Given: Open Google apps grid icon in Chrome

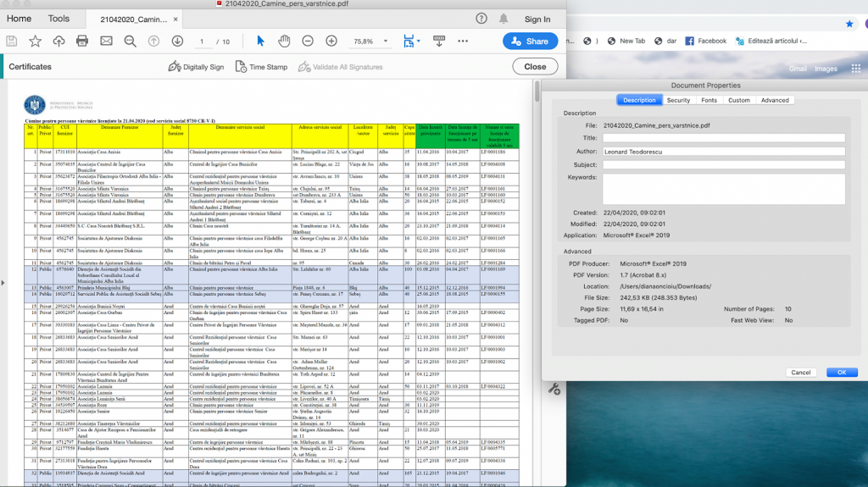Looking at the screenshot, I should point(856,69).
